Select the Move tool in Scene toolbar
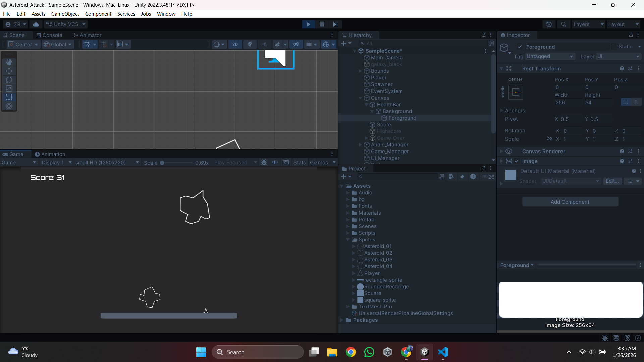The width and height of the screenshot is (644, 362). pos(9,71)
